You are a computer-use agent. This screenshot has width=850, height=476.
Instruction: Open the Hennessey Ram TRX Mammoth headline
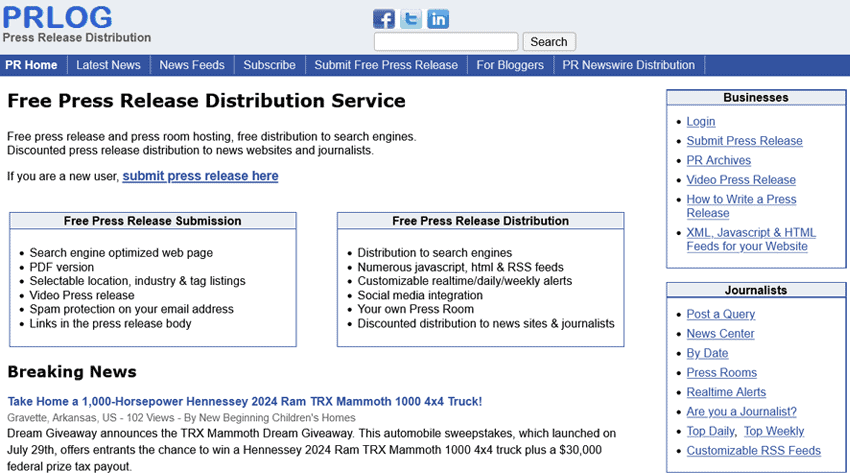244,402
